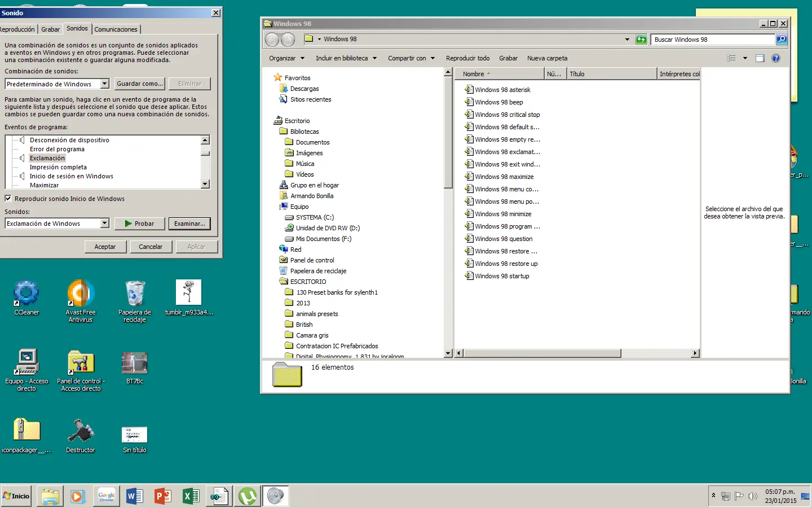
Task: Open Windows Explorer from the taskbar
Action: pos(50,496)
